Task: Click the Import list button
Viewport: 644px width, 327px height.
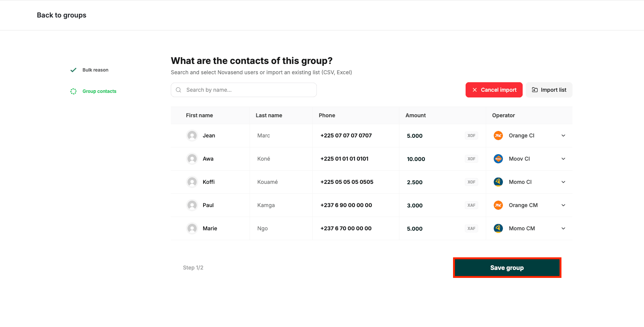Action: 549,90
